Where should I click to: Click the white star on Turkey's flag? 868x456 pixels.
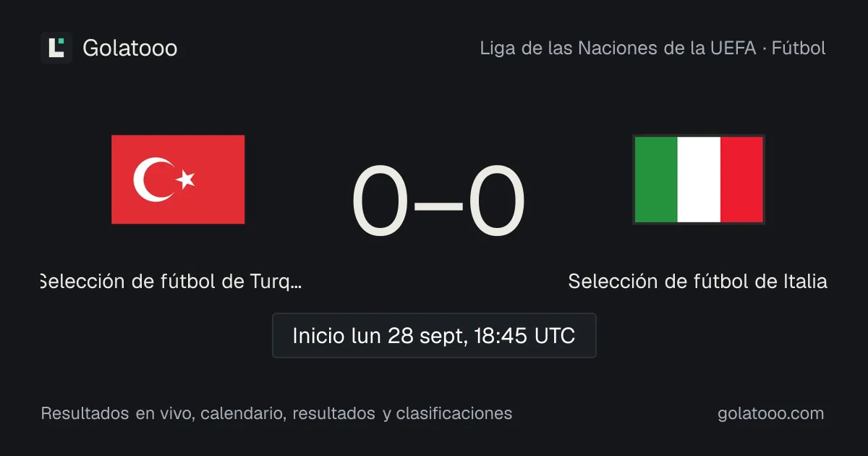click(x=187, y=179)
